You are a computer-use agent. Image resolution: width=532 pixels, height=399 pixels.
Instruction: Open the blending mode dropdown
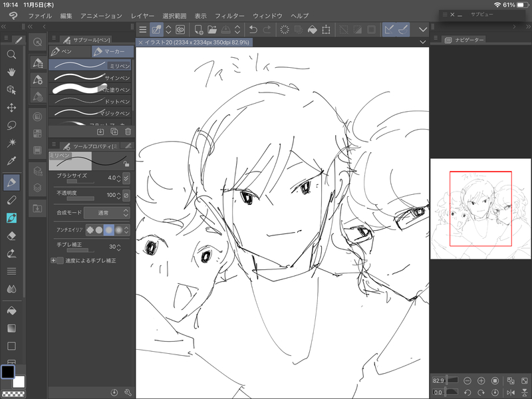point(106,213)
